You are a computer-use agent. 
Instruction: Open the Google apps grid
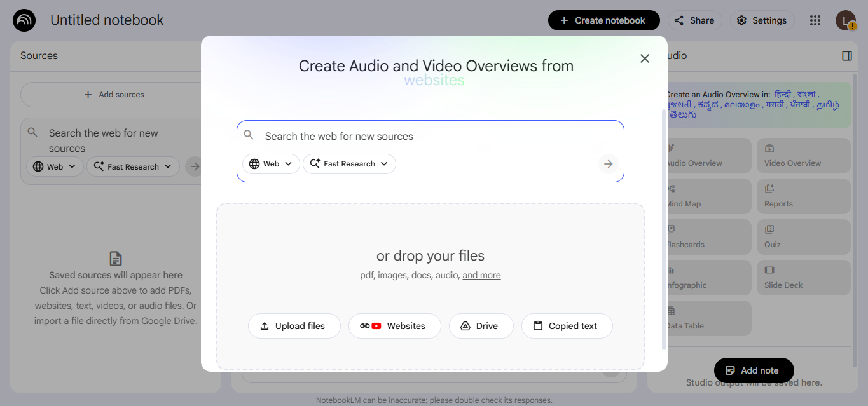[x=815, y=20]
